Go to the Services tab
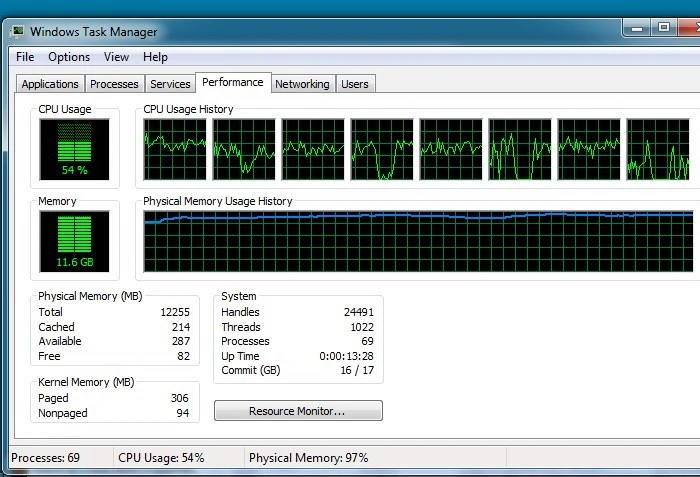700x477 pixels. pyautogui.click(x=170, y=84)
